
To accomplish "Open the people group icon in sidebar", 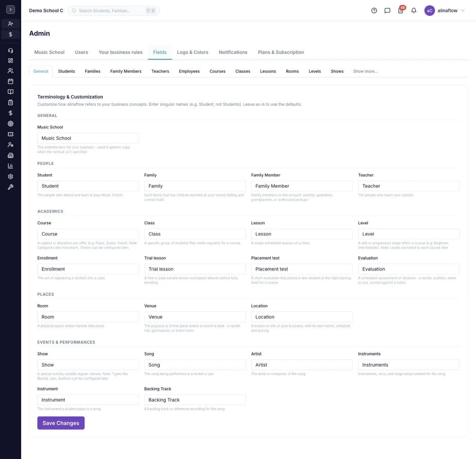I will [11, 71].
